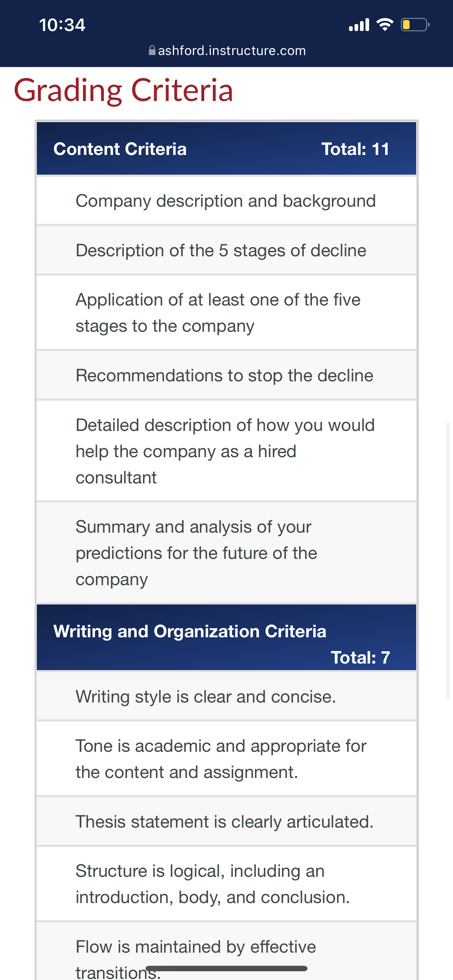Tap Recommendations to stop the decline row
Image resolution: width=453 pixels, height=980 pixels.
click(x=226, y=375)
